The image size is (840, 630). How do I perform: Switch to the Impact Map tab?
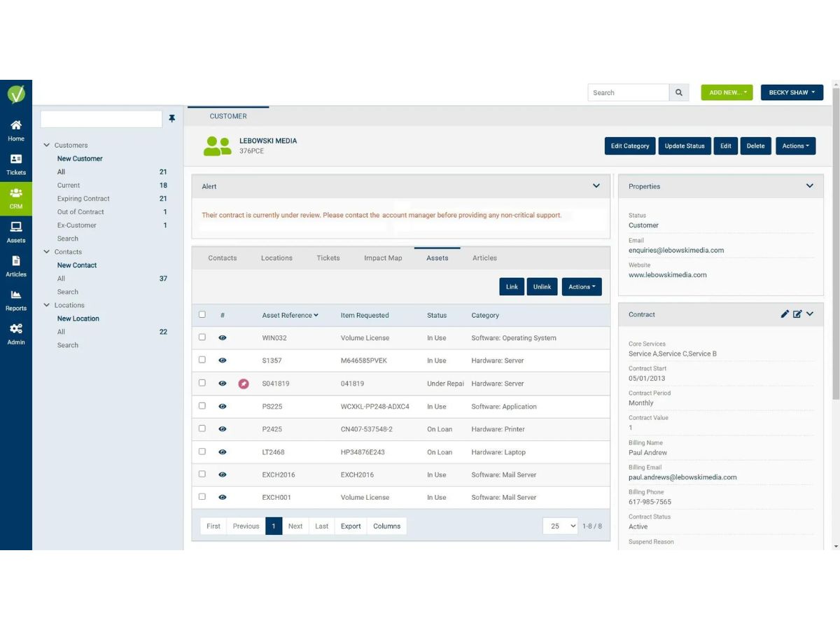(x=383, y=258)
